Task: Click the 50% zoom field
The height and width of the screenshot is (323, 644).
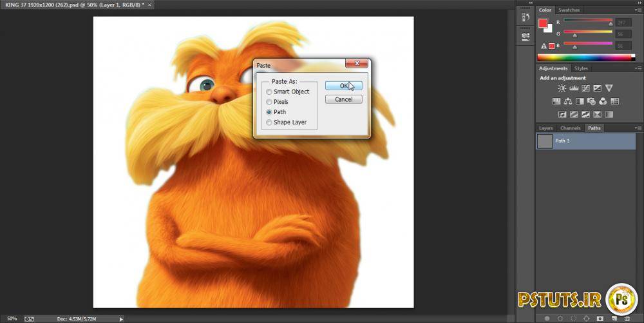Action: [x=12, y=319]
